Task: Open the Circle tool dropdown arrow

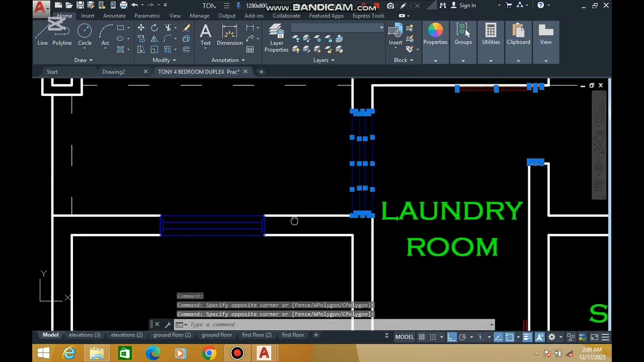Action: tap(85, 49)
